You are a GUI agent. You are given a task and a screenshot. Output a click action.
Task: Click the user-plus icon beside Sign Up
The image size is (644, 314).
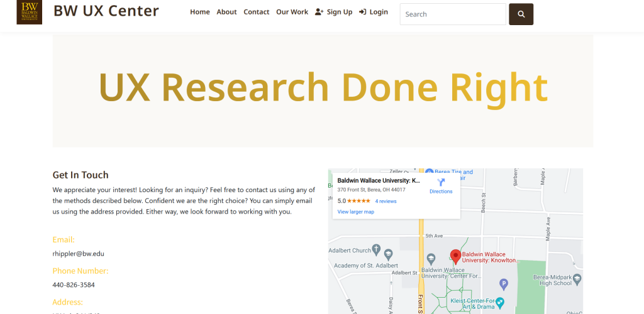[x=319, y=12]
